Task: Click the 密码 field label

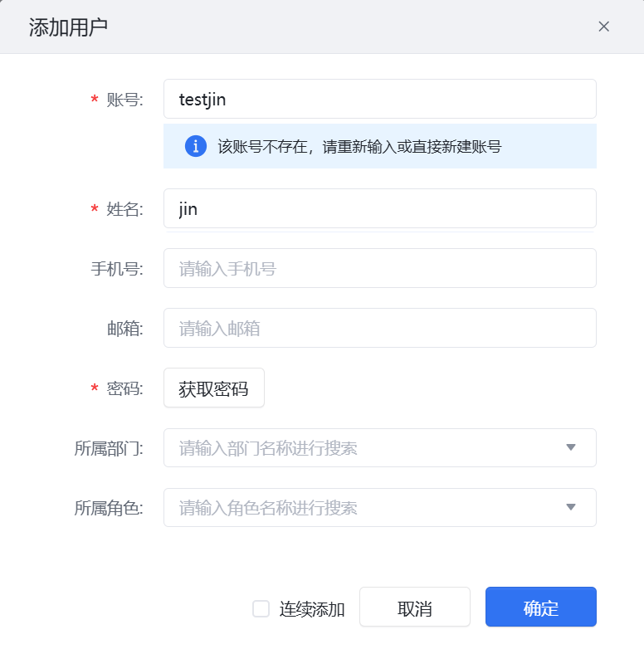Action: [x=124, y=388]
